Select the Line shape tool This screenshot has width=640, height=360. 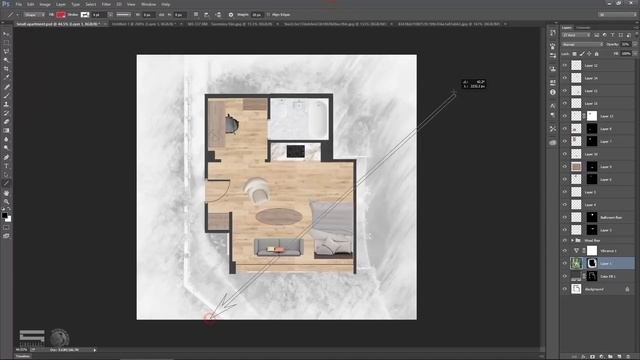(6, 183)
